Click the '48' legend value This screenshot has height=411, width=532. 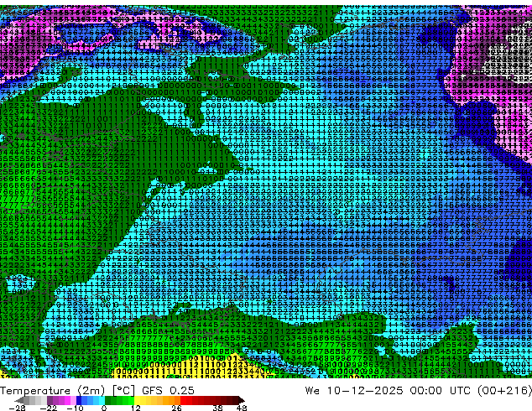tap(242, 408)
